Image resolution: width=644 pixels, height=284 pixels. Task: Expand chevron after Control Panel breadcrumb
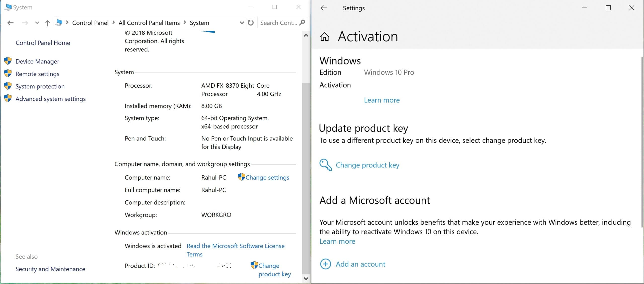(114, 23)
